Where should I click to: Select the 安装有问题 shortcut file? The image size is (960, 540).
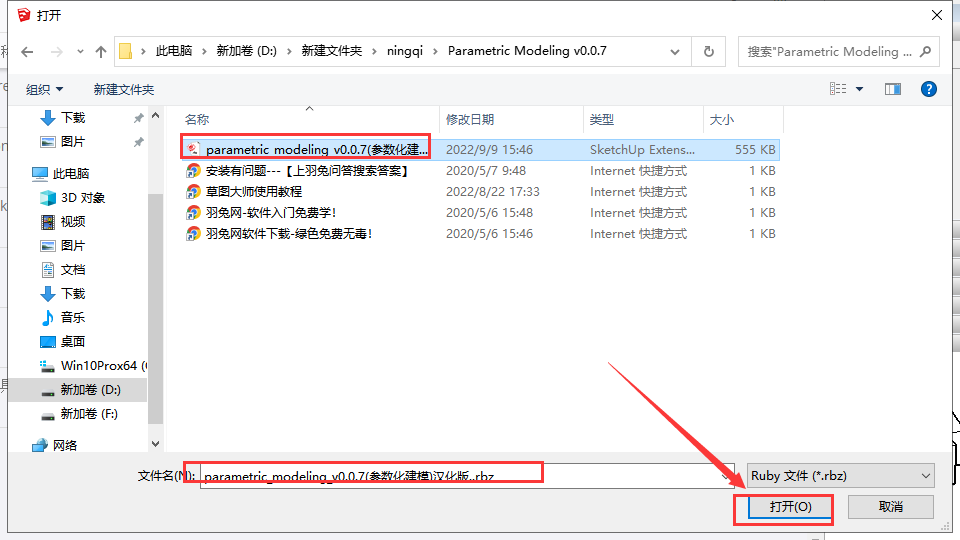click(307, 171)
